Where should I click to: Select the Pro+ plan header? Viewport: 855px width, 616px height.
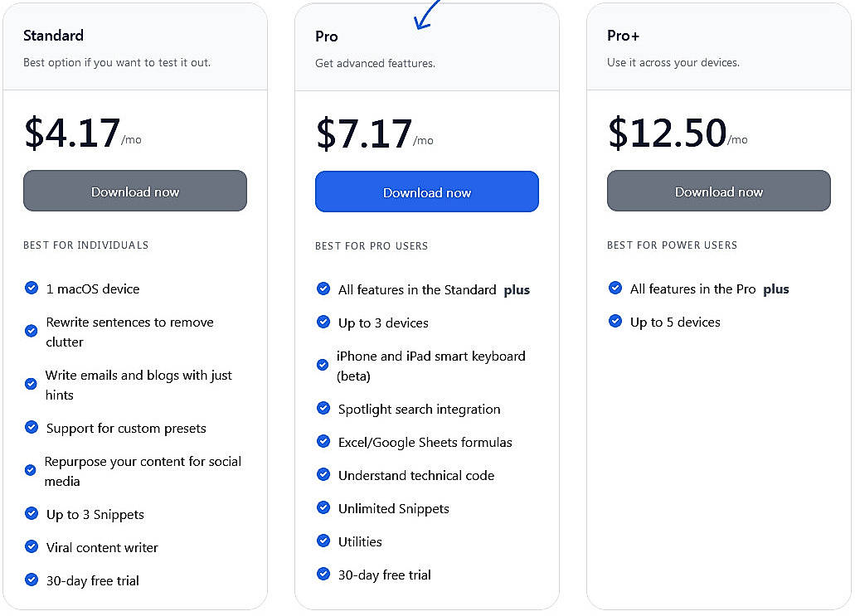point(623,36)
